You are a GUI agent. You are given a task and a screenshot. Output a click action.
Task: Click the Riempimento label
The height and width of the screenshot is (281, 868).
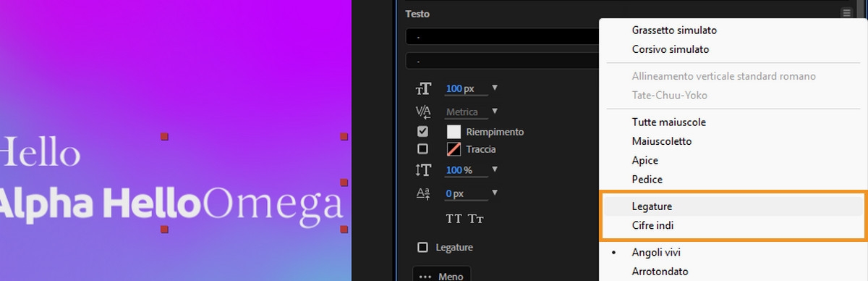click(495, 132)
